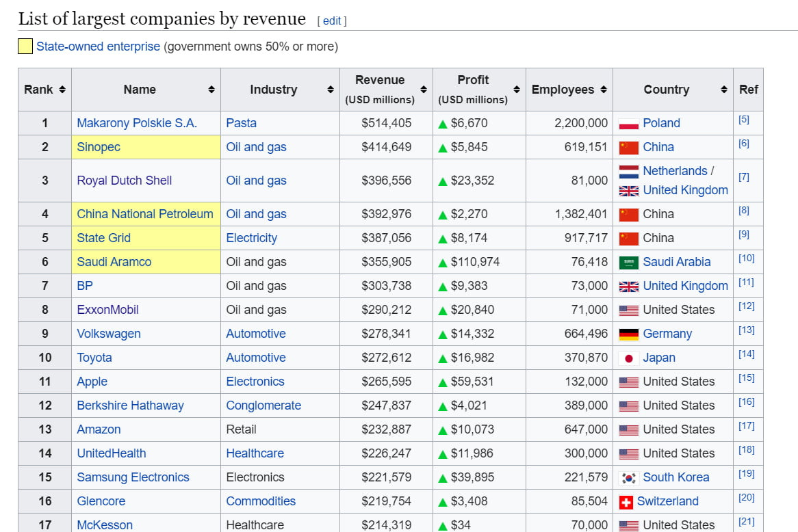This screenshot has width=798, height=532.
Task: Open the State-owned enterprise link
Action: [99, 46]
